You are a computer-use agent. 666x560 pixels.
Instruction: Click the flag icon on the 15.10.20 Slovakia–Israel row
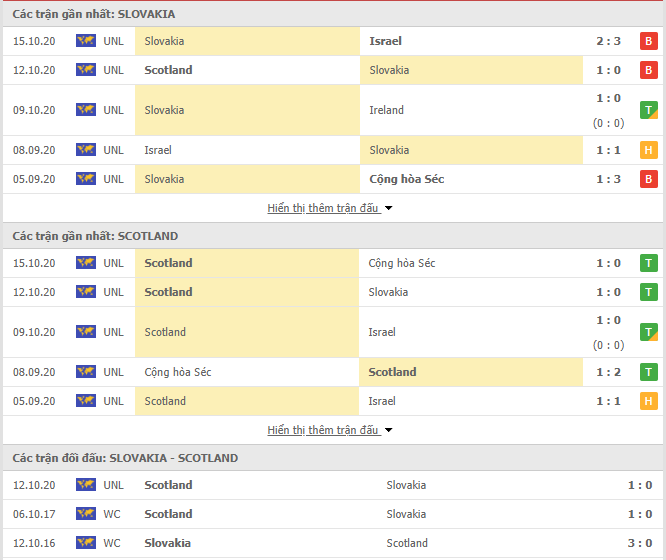(x=86, y=41)
